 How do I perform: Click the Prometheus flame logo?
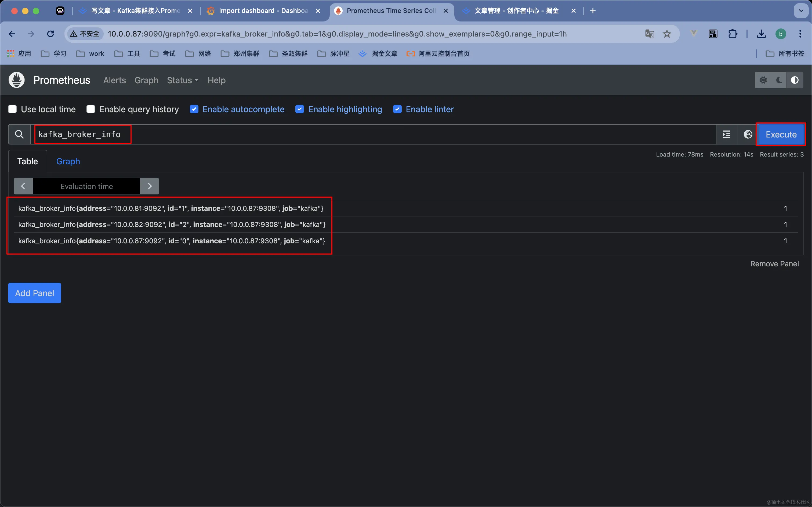(16, 80)
